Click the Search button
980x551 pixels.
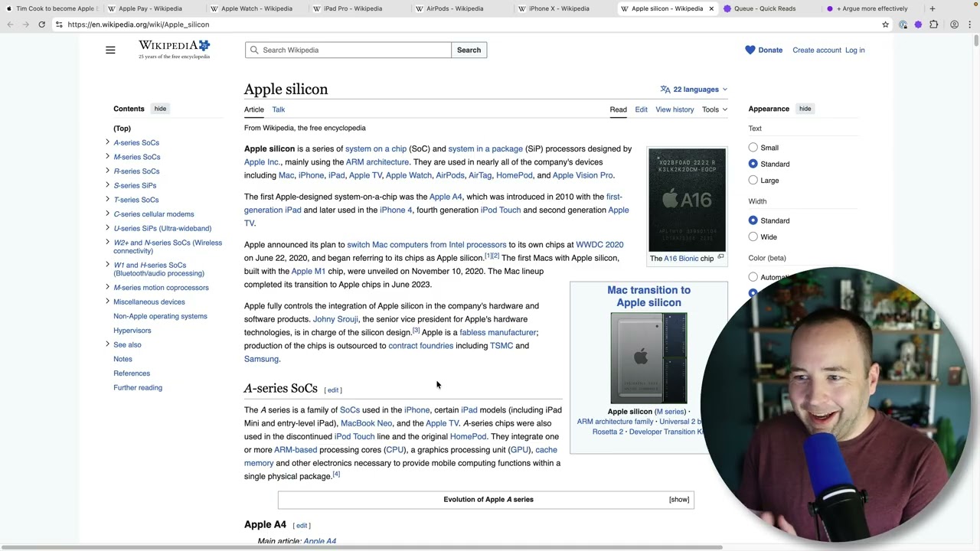(469, 51)
